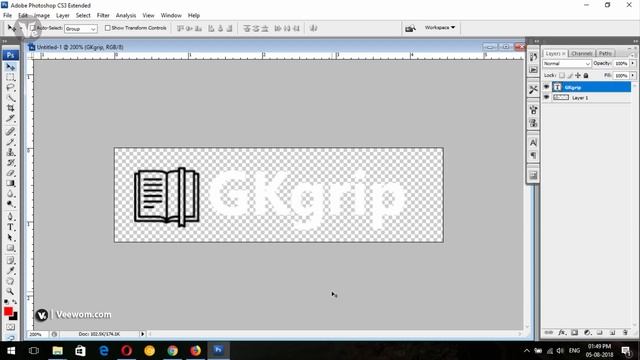Select the Lasso tool

tap(11, 88)
